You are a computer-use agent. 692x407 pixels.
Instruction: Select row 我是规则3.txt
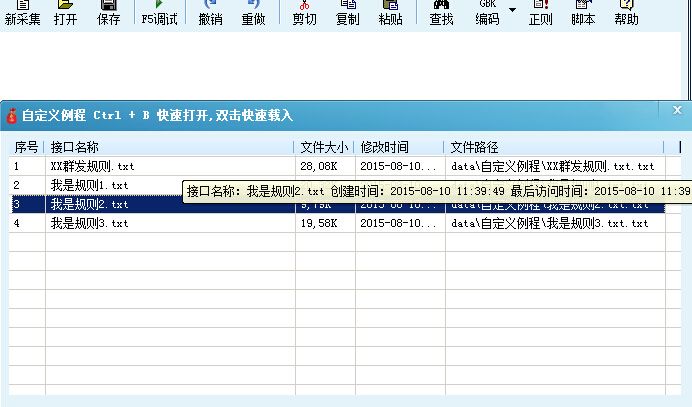tap(337, 223)
